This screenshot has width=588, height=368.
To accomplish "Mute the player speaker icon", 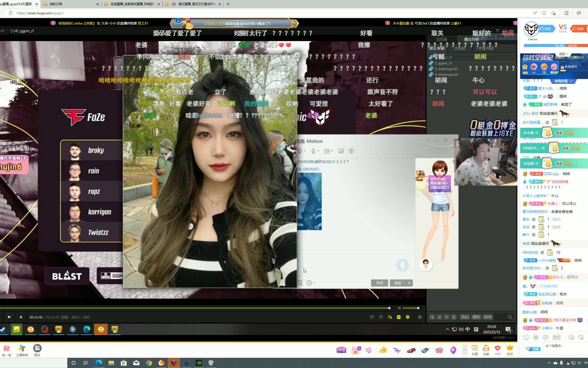I will (x=400, y=308).
